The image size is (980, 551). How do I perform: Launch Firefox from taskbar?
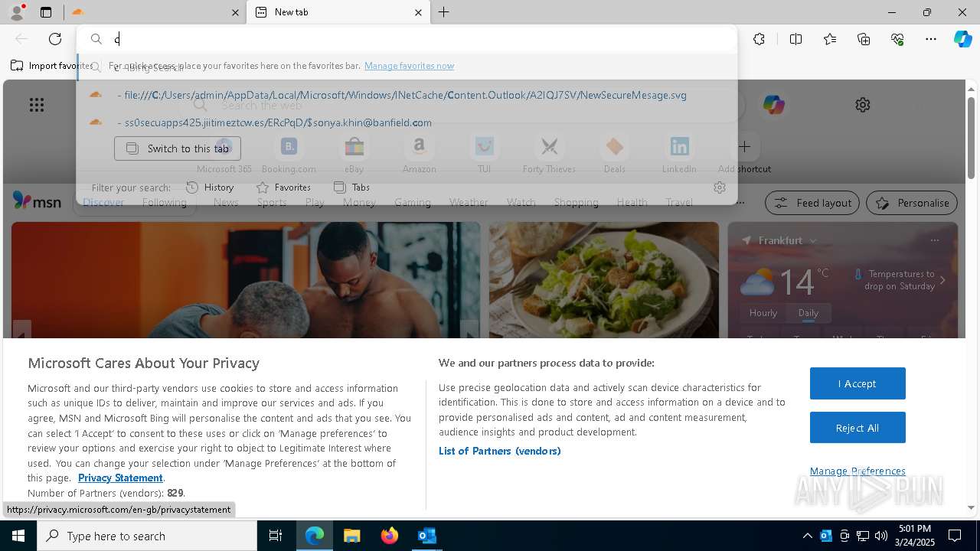coord(390,536)
